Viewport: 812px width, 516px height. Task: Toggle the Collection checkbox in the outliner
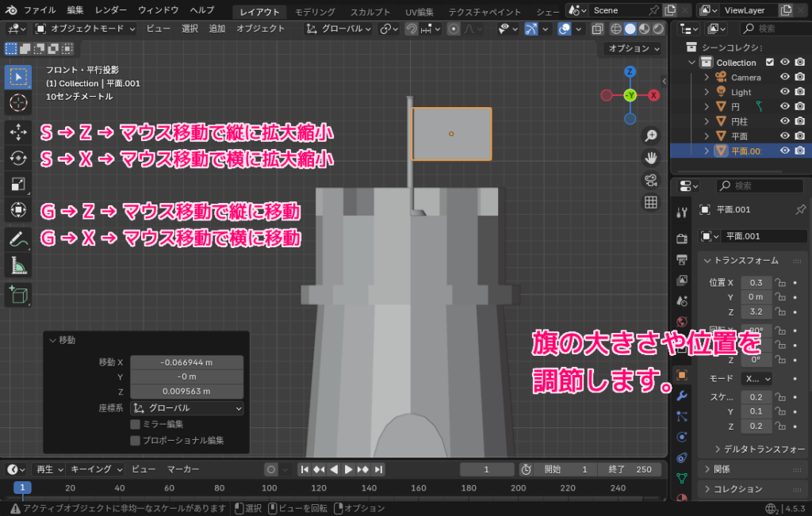pos(770,62)
